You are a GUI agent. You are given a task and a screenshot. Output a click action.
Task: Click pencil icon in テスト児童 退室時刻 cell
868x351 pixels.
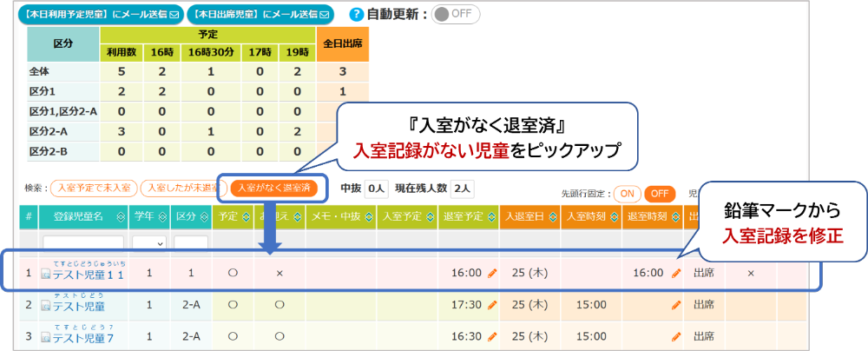676,305
